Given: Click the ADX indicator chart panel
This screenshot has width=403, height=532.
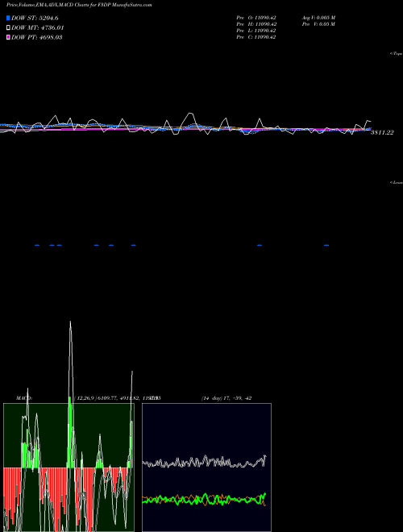Looking at the screenshot, I should coord(206,468).
